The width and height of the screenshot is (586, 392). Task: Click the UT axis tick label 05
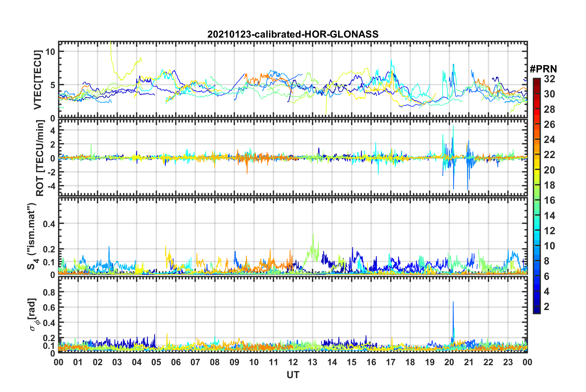(156, 362)
